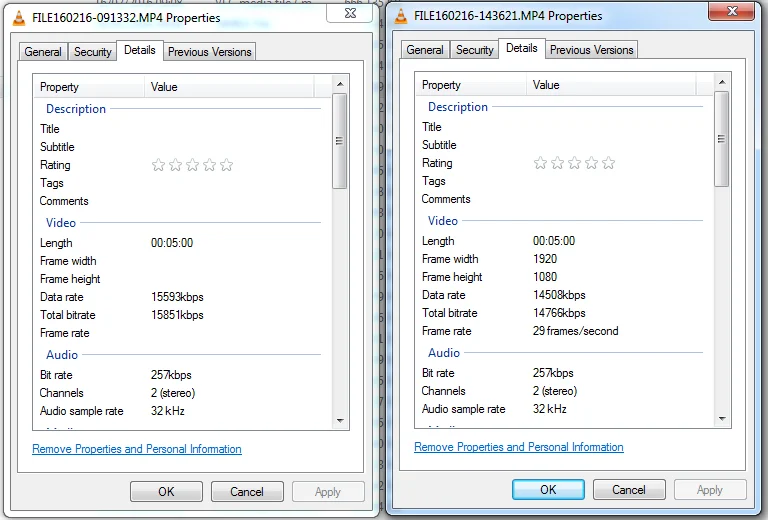Set fourth rating star in 143621 window
The width and height of the screenshot is (768, 520).
click(592, 163)
